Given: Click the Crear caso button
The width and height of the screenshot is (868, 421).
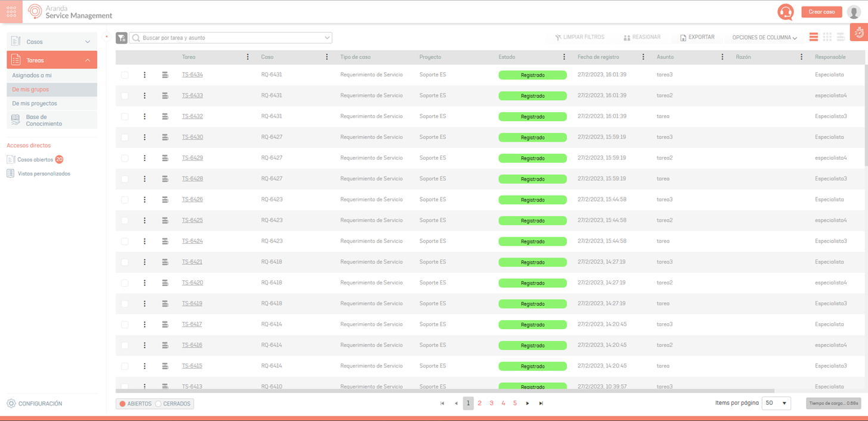Looking at the screenshot, I should pos(821,12).
